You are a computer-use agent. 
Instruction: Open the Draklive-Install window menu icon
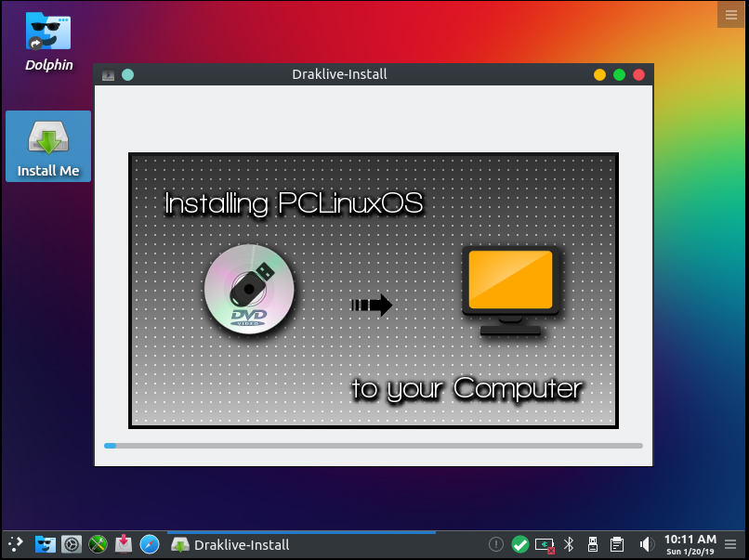pyautogui.click(x=109, y=74)
